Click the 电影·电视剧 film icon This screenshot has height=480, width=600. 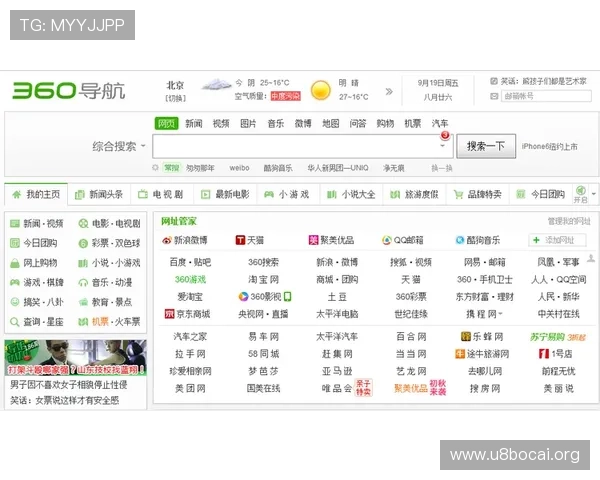[83, 224]
